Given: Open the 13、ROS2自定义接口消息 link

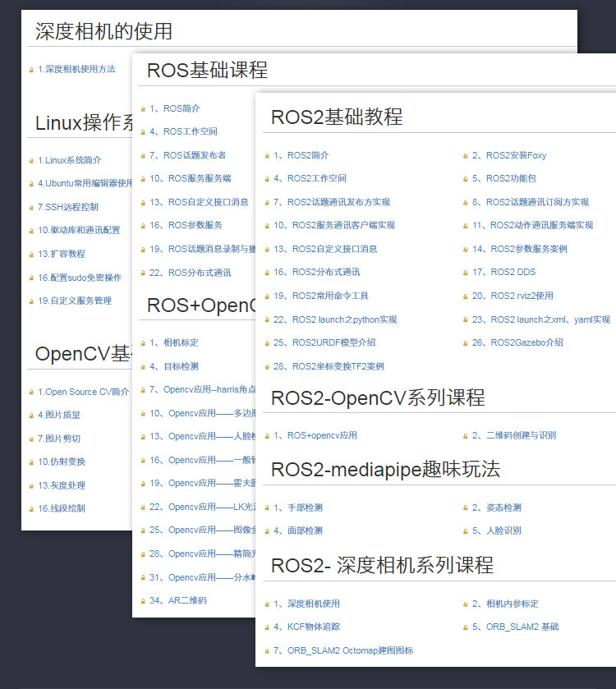Looking at the screenshot, I should (325, 249).
